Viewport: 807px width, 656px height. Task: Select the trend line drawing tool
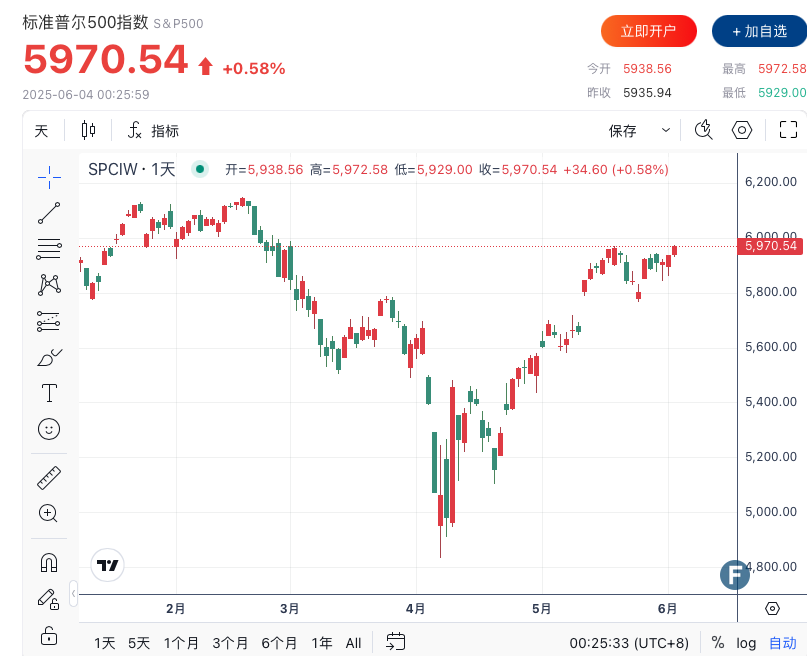coord(49,213)
